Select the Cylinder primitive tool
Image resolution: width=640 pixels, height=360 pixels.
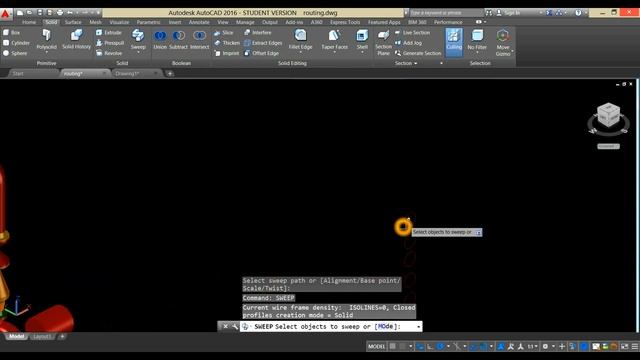(16, 43)
